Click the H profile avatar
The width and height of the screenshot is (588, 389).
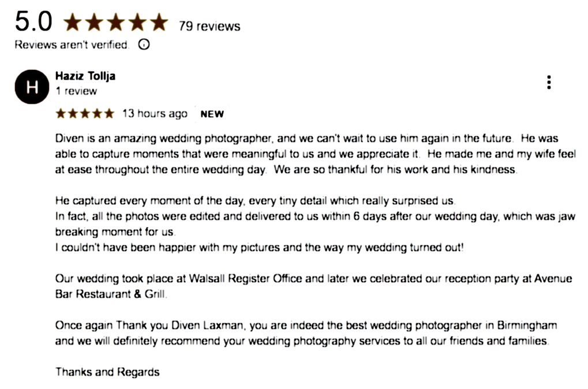32,87
